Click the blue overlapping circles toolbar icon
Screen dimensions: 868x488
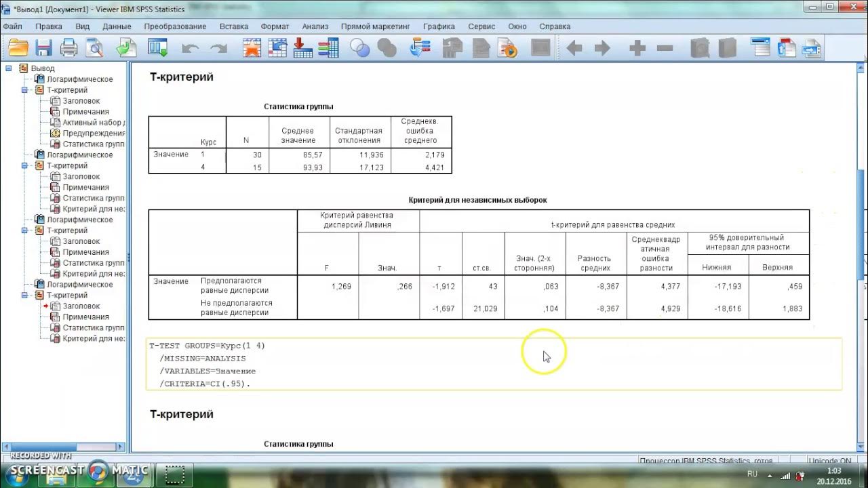point(360,48)
